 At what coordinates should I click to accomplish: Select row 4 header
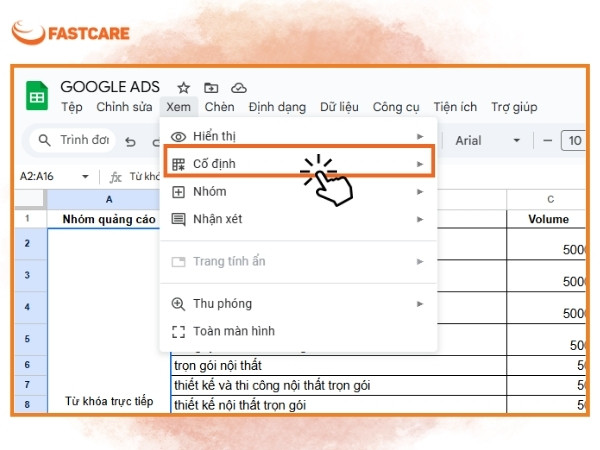31,307
